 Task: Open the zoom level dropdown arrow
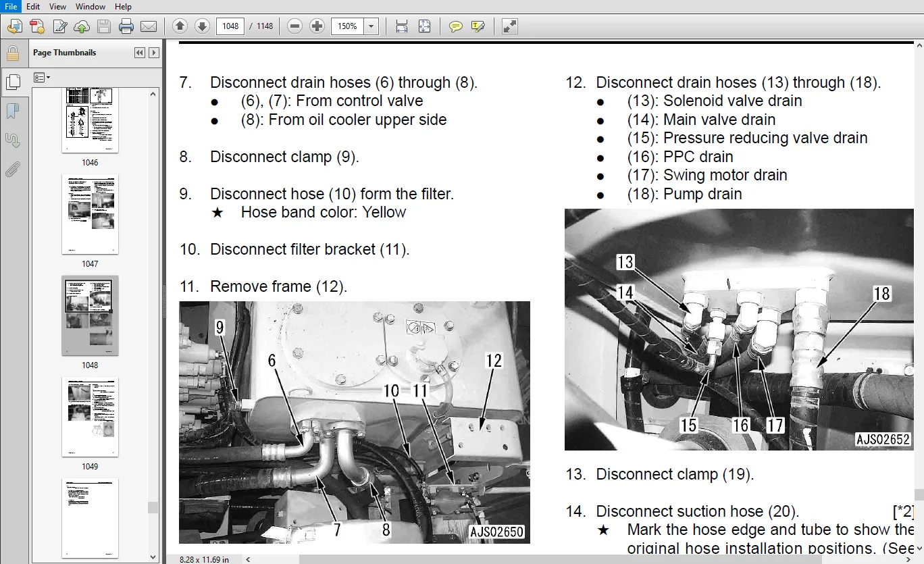[x=371, y=26]
